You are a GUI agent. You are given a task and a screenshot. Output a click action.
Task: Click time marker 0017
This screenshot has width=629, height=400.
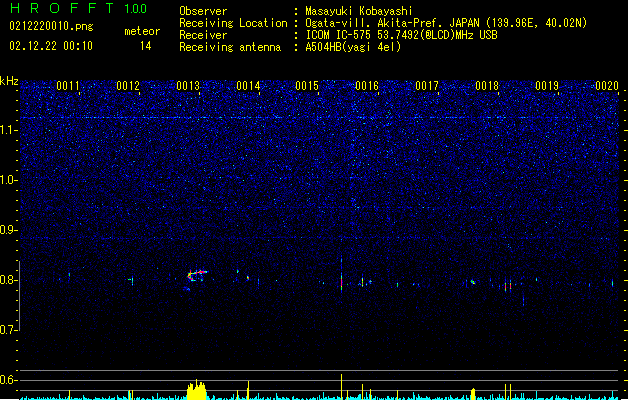point(427,86)
